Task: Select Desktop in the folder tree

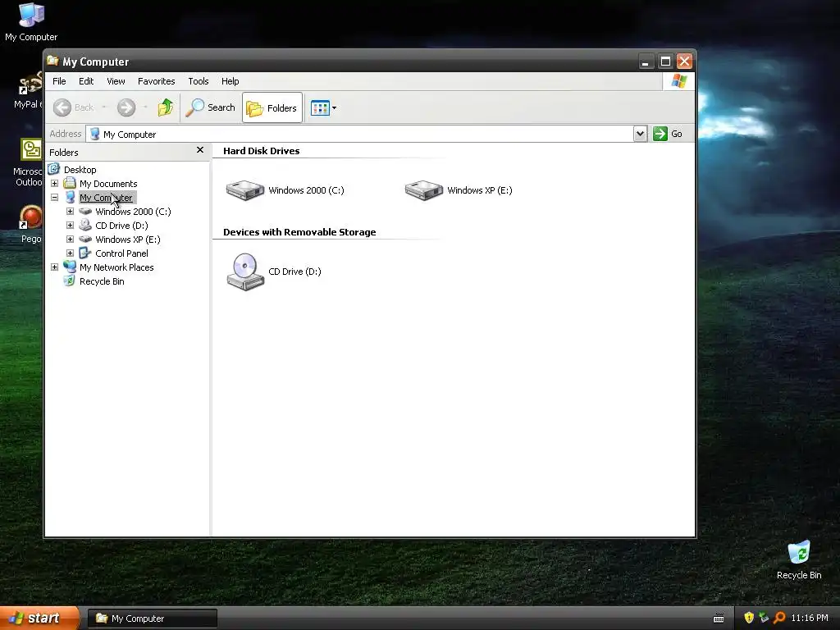Action: (x=80, y=170)
